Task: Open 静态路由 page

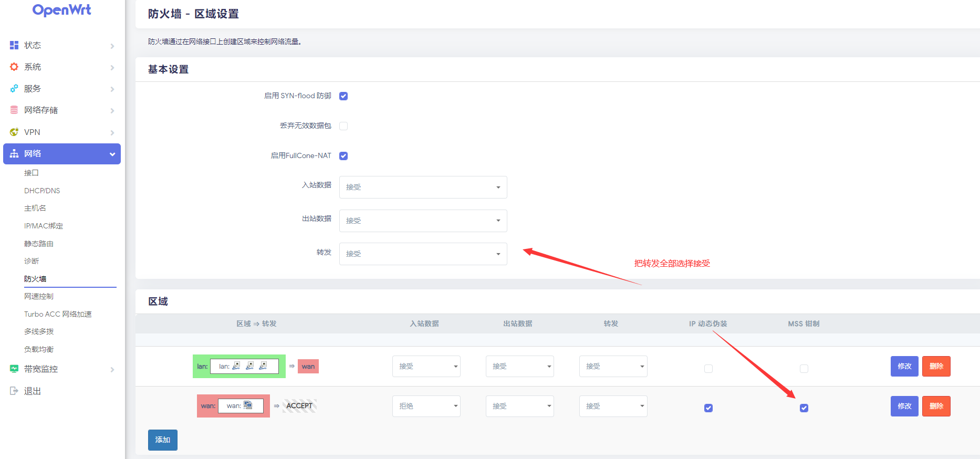Action: click(39, 244)
